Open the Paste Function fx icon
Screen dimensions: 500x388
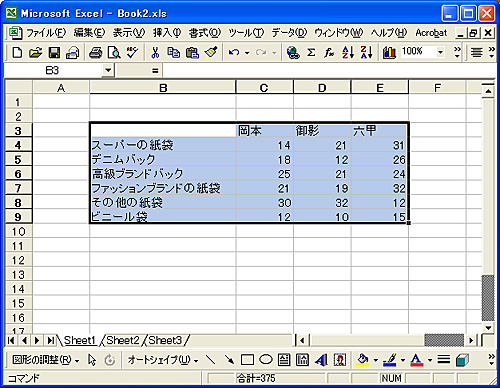tap(329, 52)
